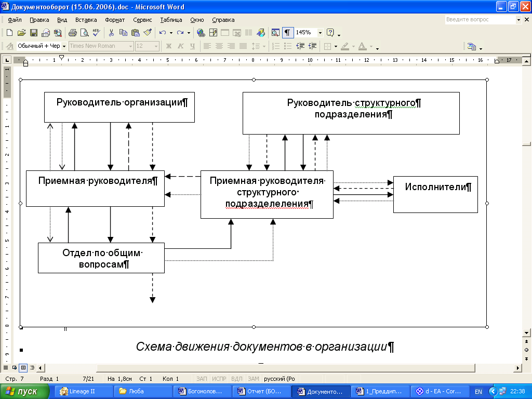This screenshot has width=532, height=399.
Task: Set line spacing using its toolbar icon
Action: [x=256, y=46]
